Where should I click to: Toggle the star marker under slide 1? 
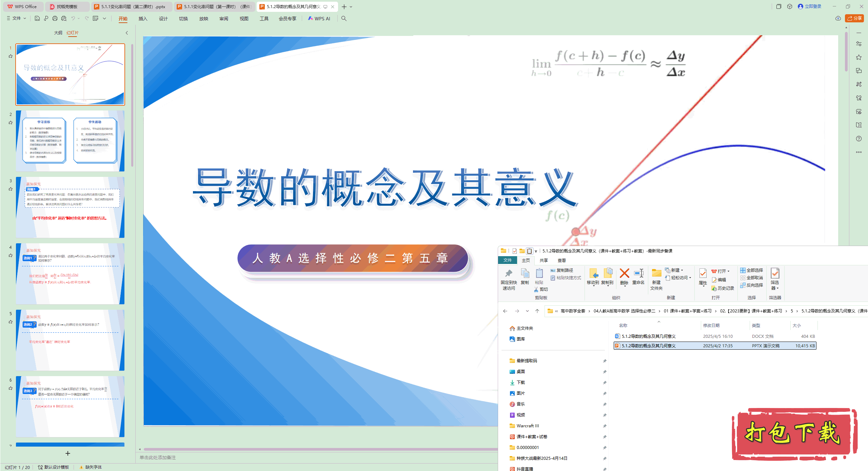coord(11,56)
